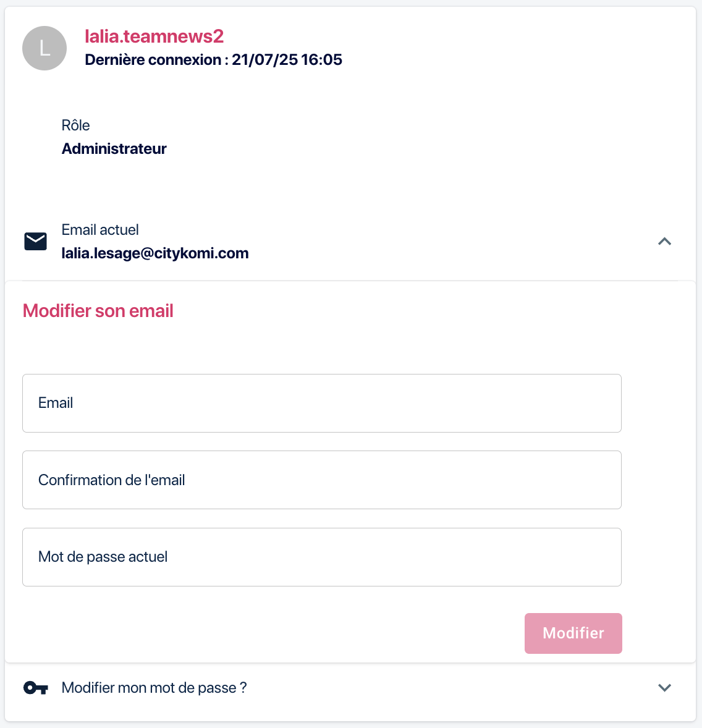Open 'Modifier mon mot de passe ?' row
The width and height of the screenshot is (702, 728).
pyautogui.click(x=154, y=688)
